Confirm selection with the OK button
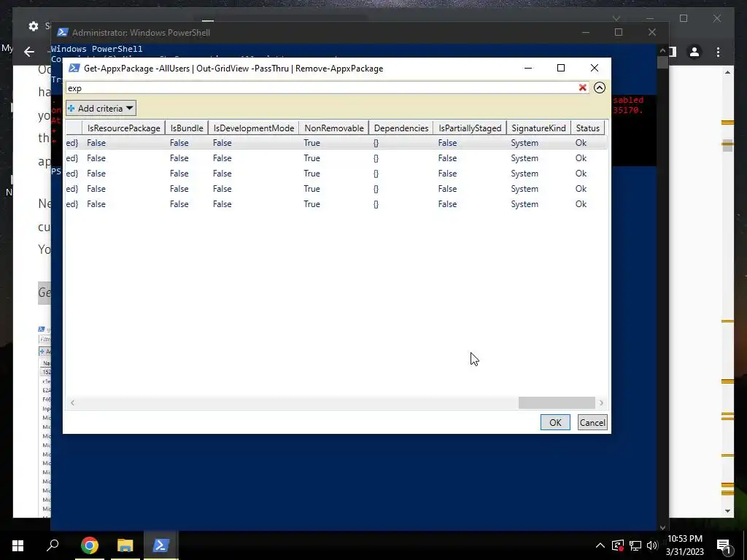 click(x=555, y=422)
